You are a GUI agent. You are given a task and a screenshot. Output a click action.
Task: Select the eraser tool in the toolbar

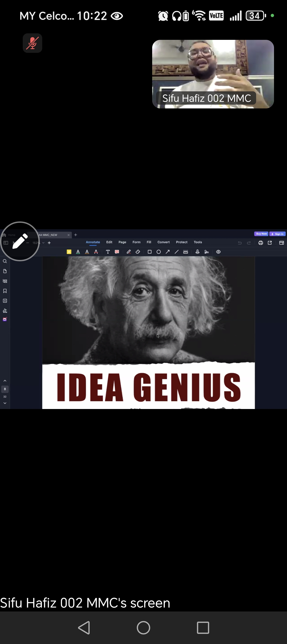[138, 252]
